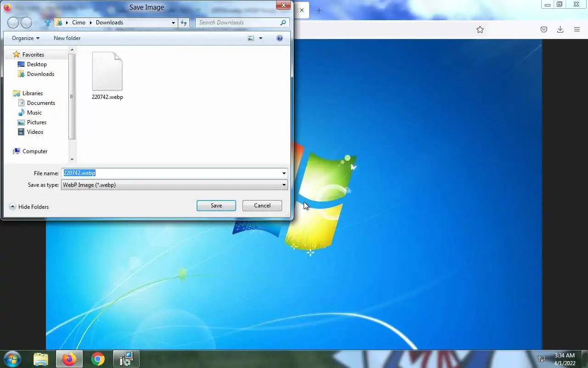
Task: Select Desktop under Favorites
Action: (37, 64)
